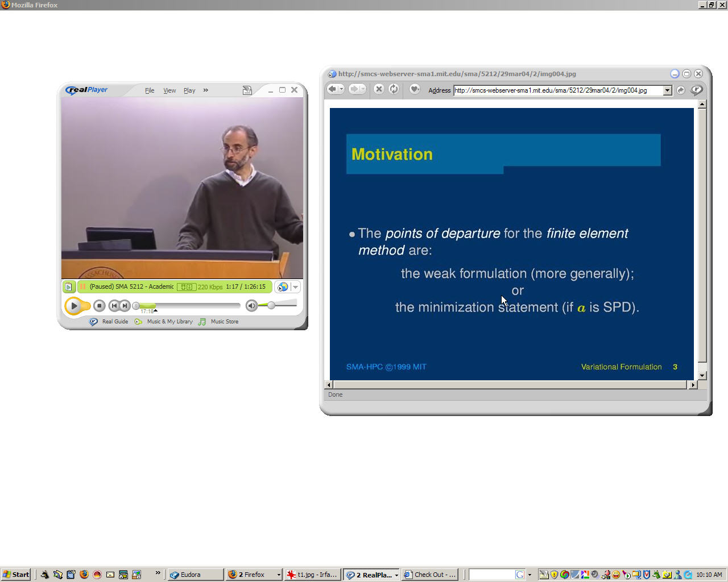Skip to the previous clip
This screenshot has width=728, height=582.
[114, 306]
